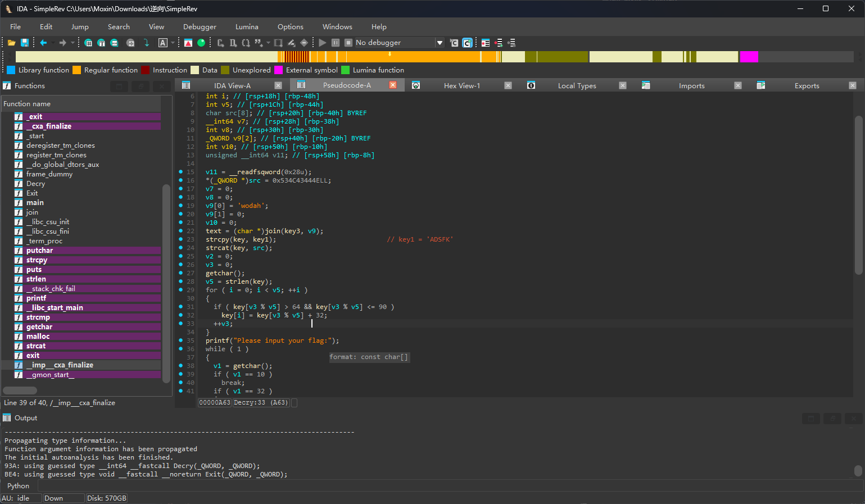Open the No debugger dropdown
Screen dimensions: 865x504
(440, 43)
